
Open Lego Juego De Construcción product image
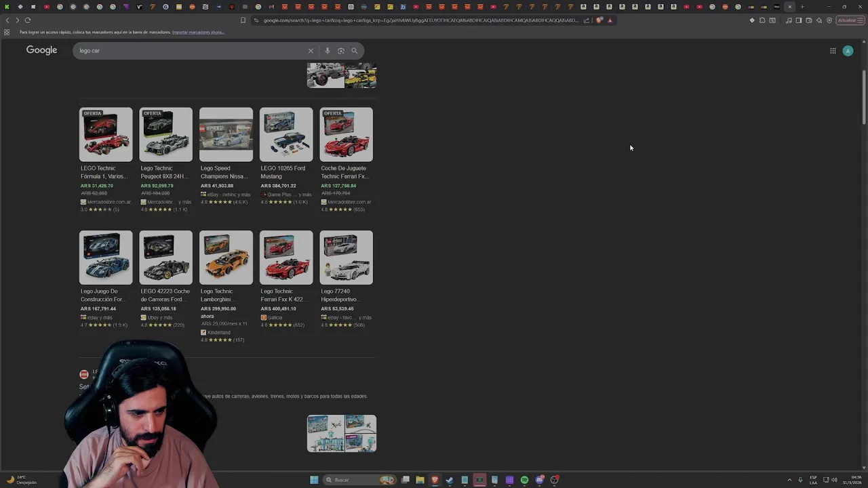106,258
